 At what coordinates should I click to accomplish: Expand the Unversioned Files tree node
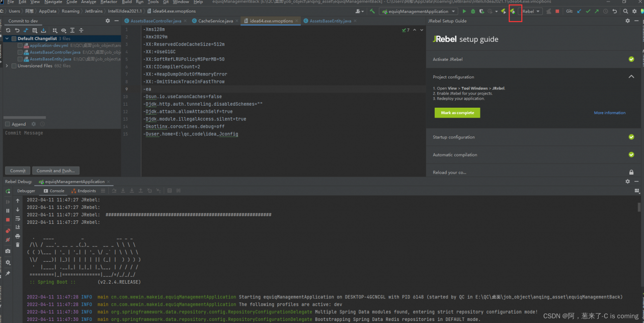7,66
